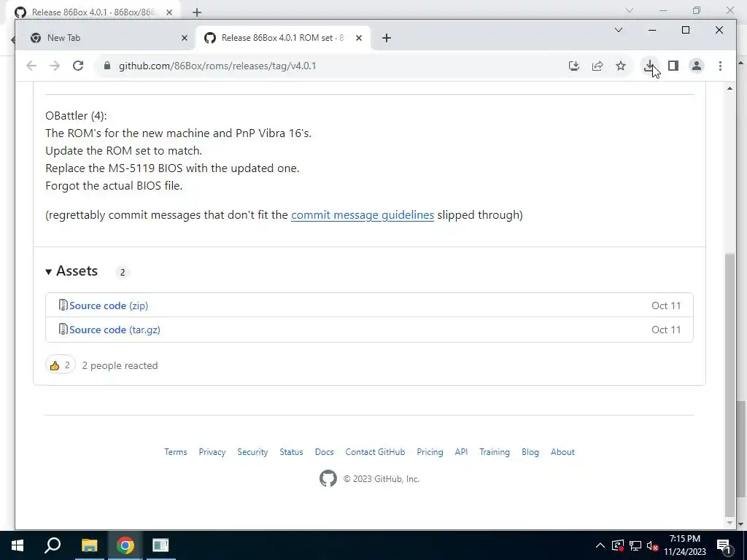This screenshot has height=560, width=747.
Task: Close the background window's Release 86Box 4.0.1 tab
Action: [169, 12]
